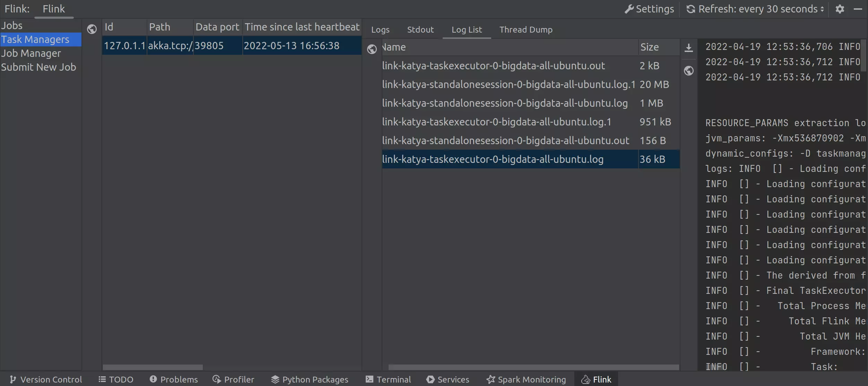
Task: Click log line RESOURCE_PARAMS extraction
Action: point(785,123)
